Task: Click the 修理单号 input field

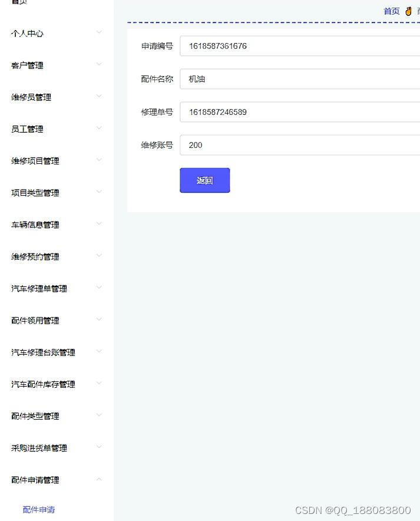Action: point(300,112)
